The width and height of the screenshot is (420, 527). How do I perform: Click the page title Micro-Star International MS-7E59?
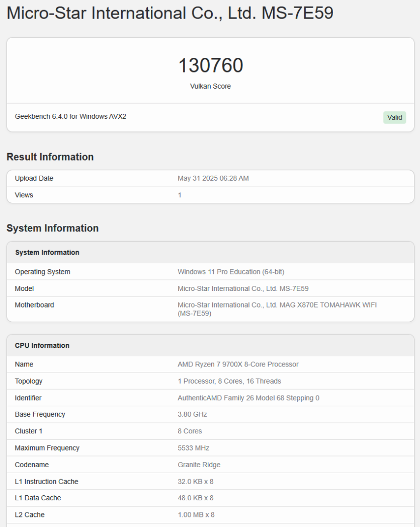170,13
